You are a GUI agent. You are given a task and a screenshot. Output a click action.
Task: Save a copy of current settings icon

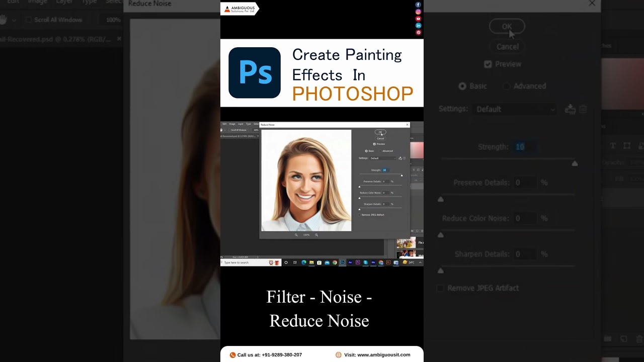click(x=400, y=158)
